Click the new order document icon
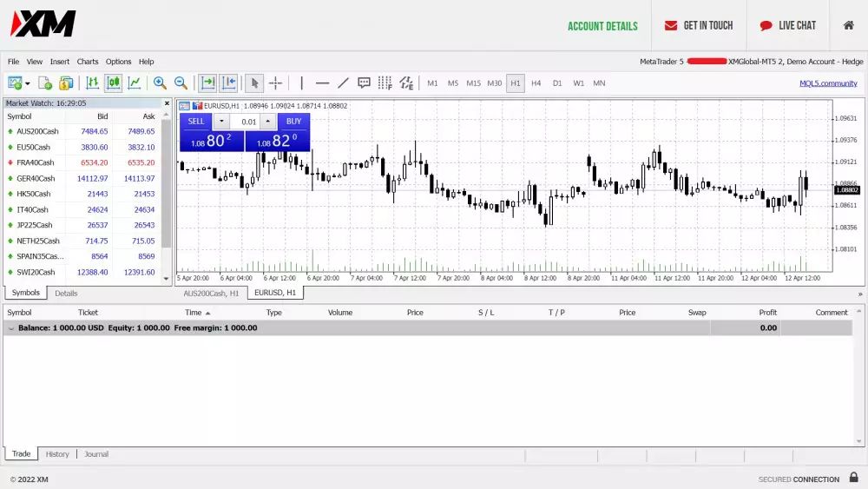The height and width of the screenshot is (489, 868). 45,83
